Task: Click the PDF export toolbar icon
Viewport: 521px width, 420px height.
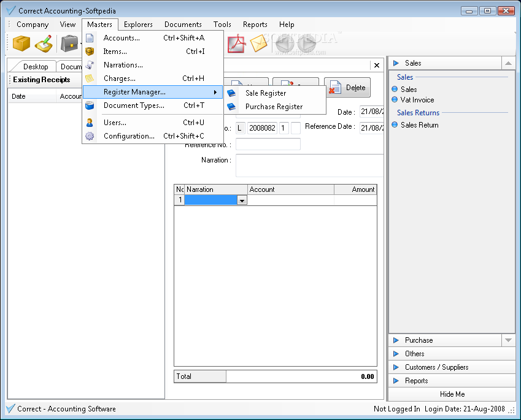Action: pyautogui.click(x=236, y=44)
